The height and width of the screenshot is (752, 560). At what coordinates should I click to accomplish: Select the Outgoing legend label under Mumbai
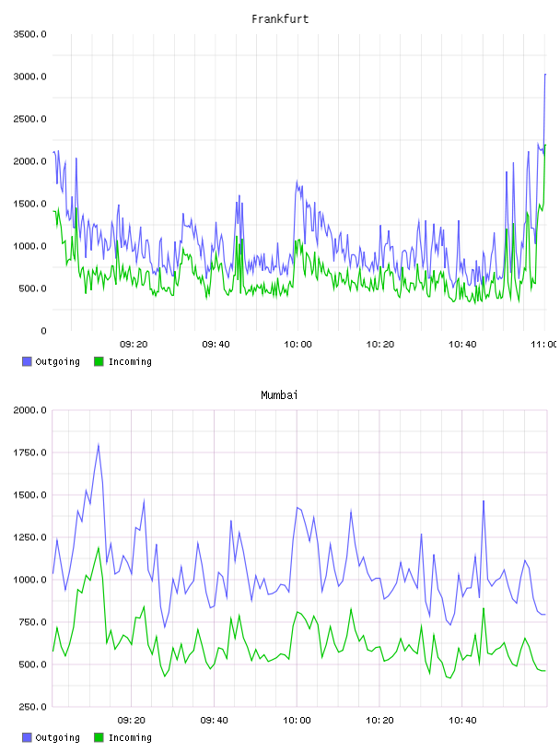click(x=57, y=738)
